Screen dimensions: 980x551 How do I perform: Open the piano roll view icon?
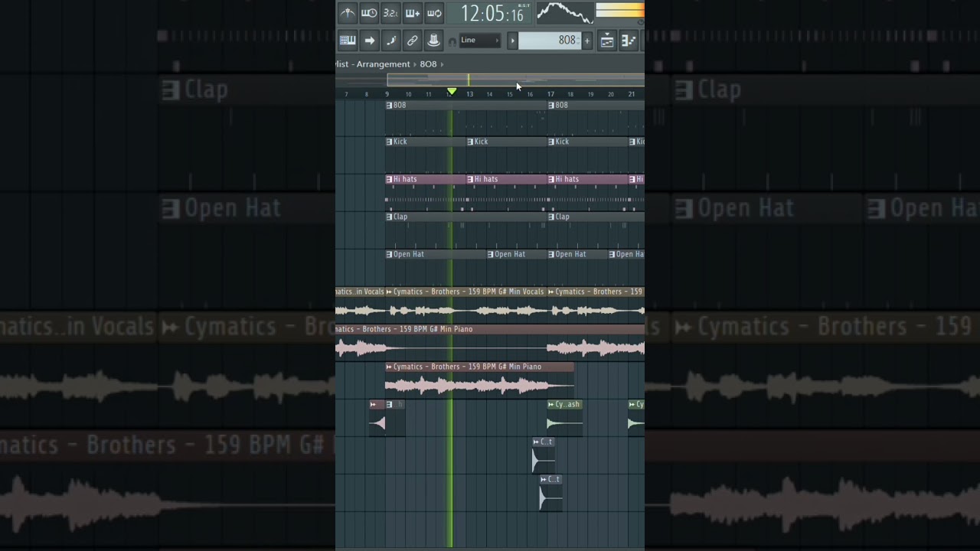coord(628,41)
